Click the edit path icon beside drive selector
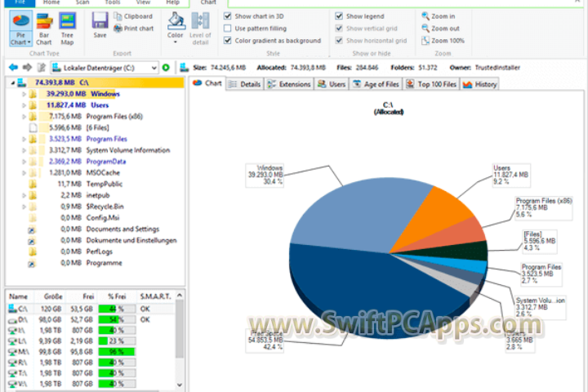Image resolution: width=588 pixels, height=392 pixels. 42,68
